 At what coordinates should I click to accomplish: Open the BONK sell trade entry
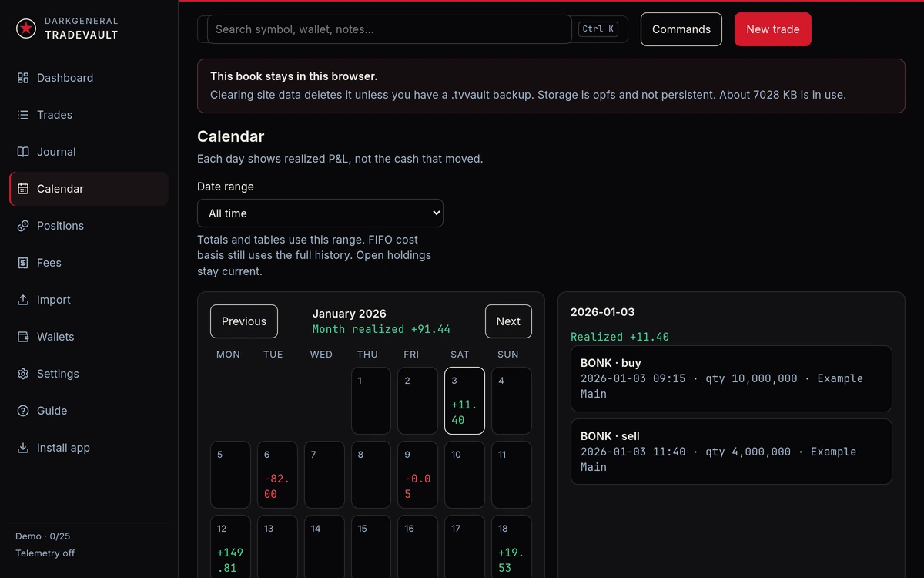[x=731, y=452]
